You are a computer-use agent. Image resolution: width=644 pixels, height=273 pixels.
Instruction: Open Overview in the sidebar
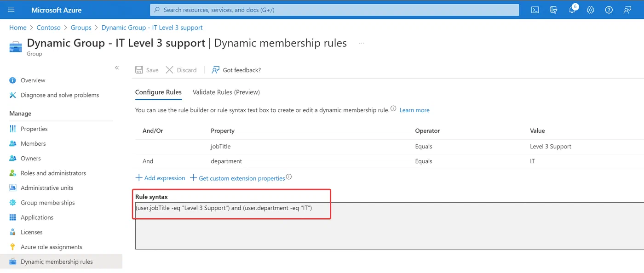33,80
